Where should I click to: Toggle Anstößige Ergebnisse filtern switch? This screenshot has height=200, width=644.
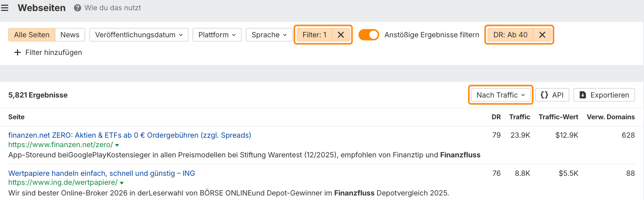(x=369, y=35)
